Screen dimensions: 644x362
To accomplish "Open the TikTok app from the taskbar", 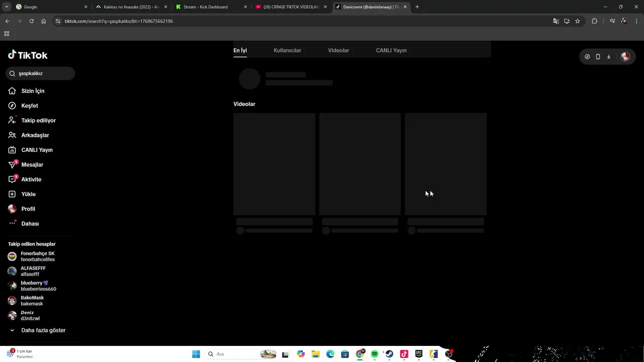I will 404,354.
